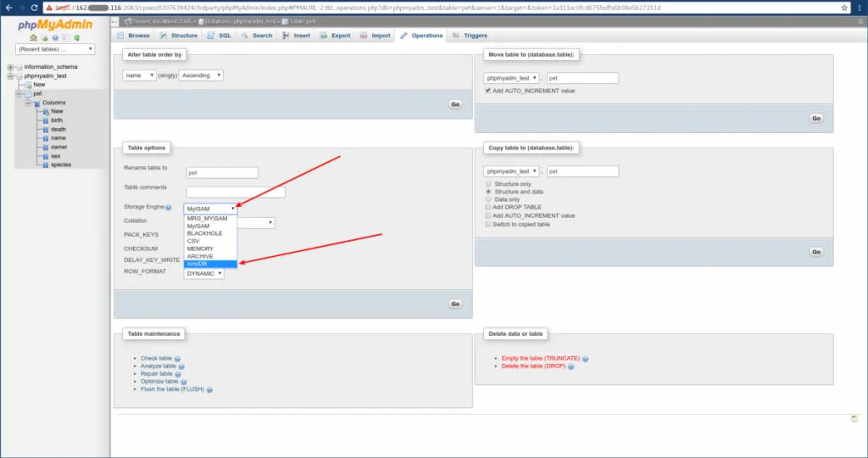The image size is (868, 458).
Task: Click the Table comments input field
Action: point(236,193)
